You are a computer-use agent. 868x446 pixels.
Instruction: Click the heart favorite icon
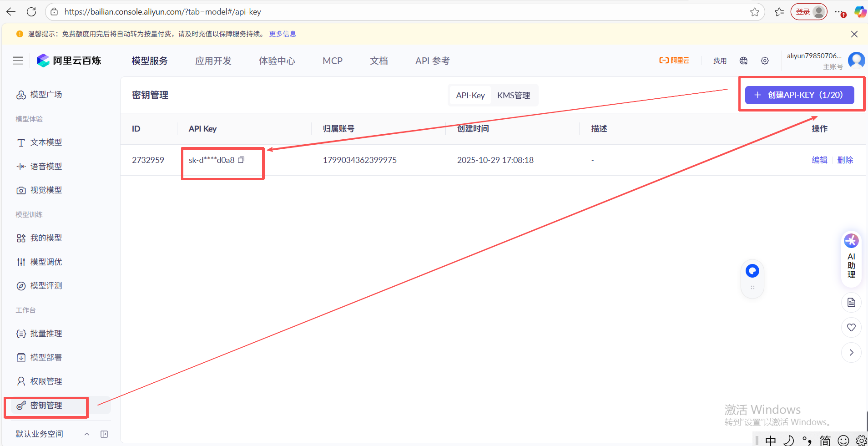(x=851, y=327)
